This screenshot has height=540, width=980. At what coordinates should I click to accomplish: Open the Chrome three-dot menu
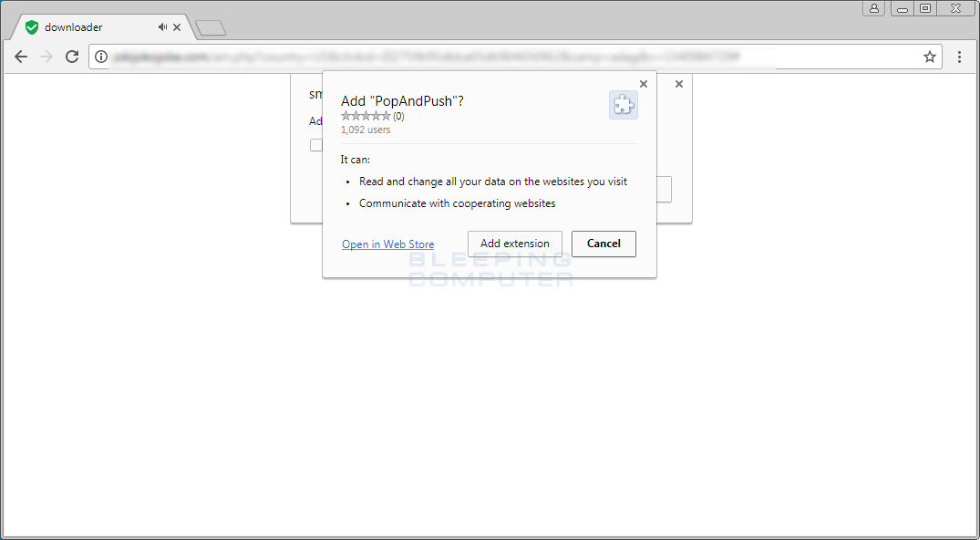click(959, 57)
